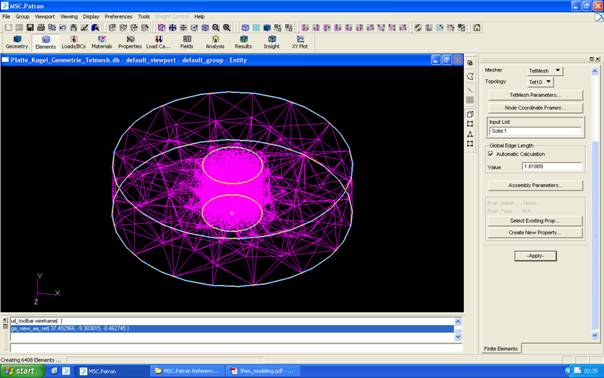Click the Zoom in magnifier icon
The image size is (604, 378).
(x=226, y=28)
